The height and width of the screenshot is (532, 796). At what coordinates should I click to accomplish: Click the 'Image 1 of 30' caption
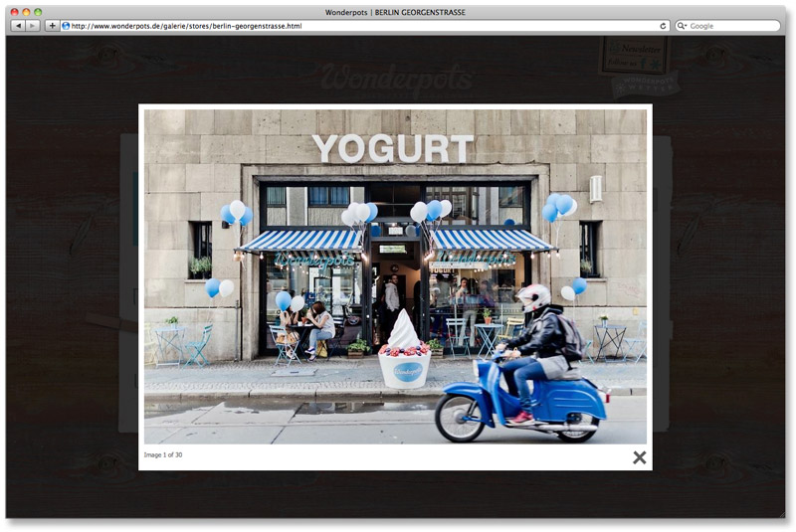[x=163, y=455]
